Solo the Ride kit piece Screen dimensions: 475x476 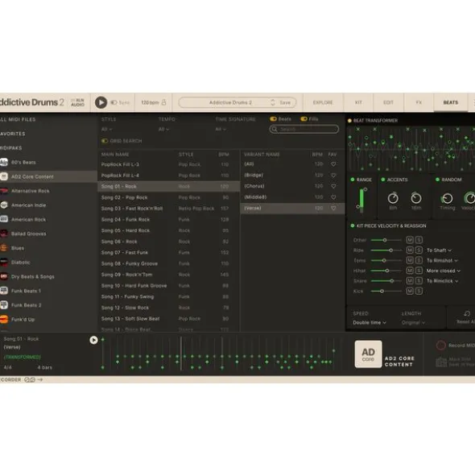[x=419, y=250]
